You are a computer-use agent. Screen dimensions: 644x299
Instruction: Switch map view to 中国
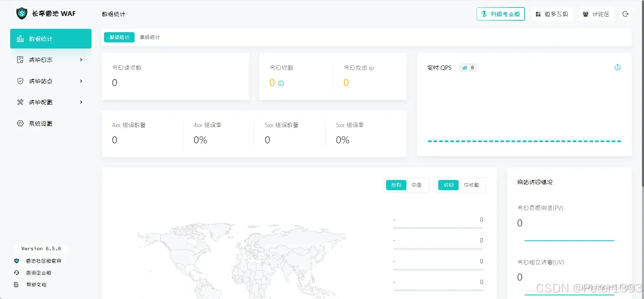417,185
